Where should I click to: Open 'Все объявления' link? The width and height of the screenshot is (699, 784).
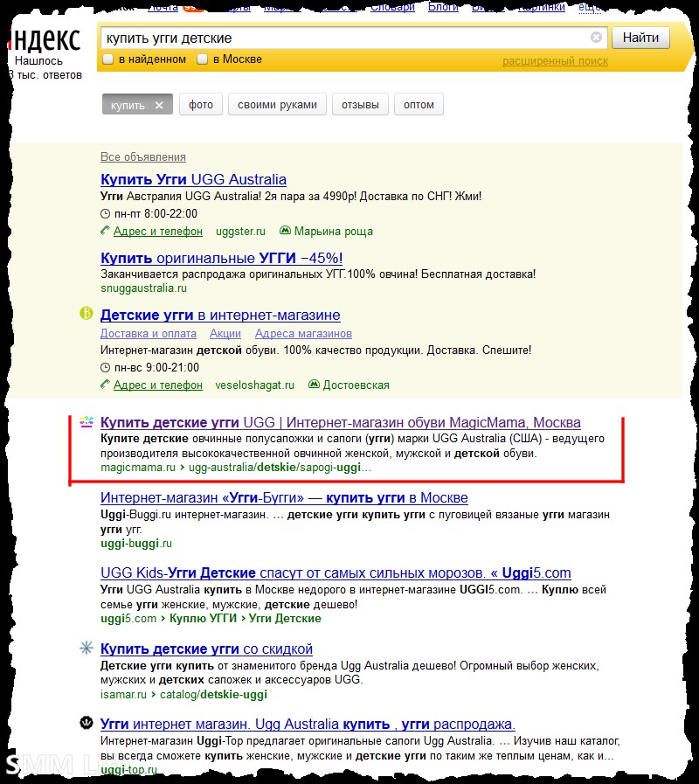[143, 156]
